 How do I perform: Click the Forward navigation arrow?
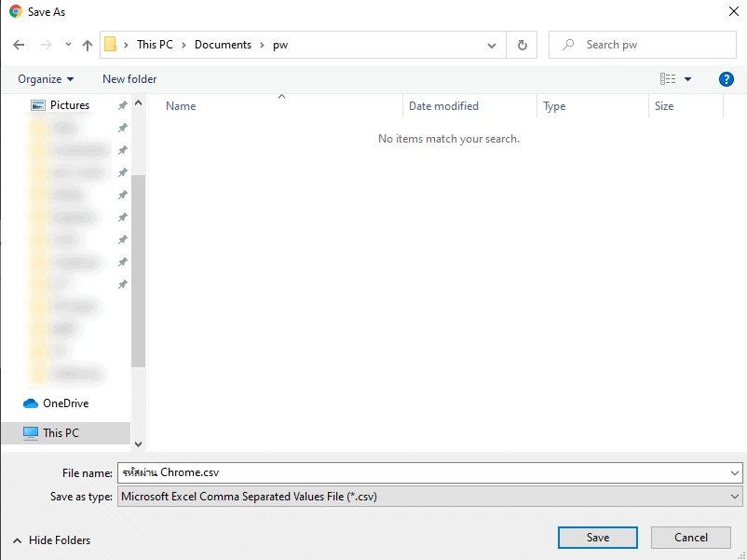[x=46, y=45]
